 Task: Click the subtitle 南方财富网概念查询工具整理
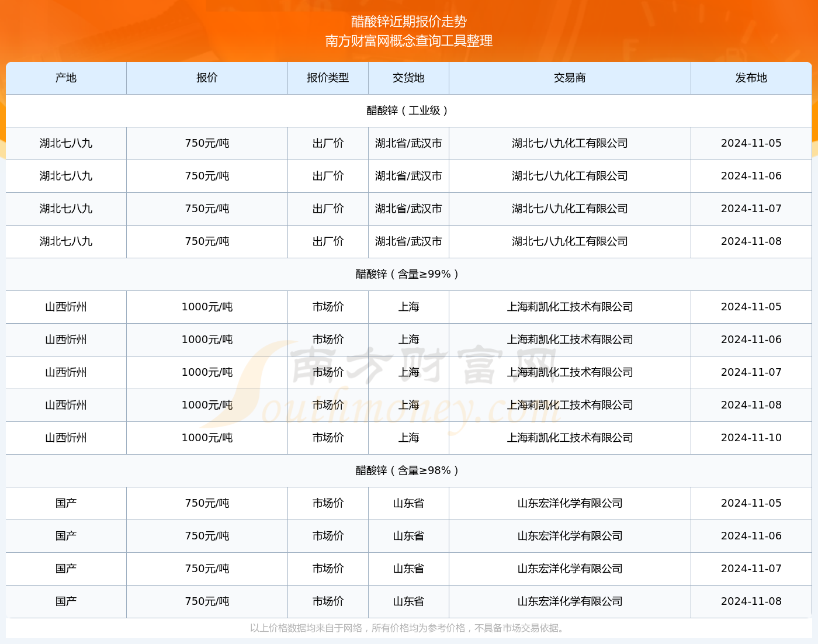(409, 41)
